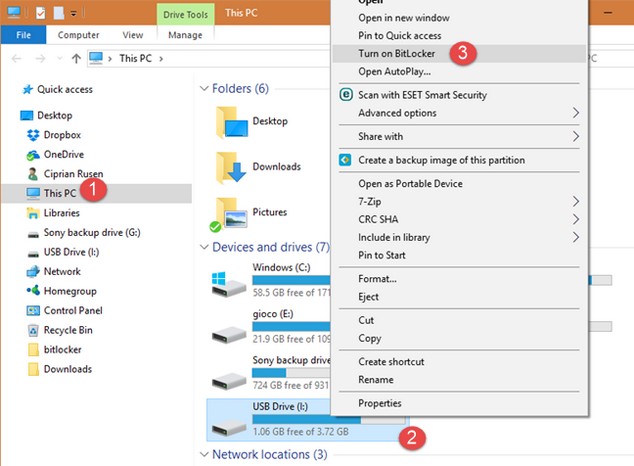Open the File ribbon menu
634x466 pixels.
[x=22, y=35]
